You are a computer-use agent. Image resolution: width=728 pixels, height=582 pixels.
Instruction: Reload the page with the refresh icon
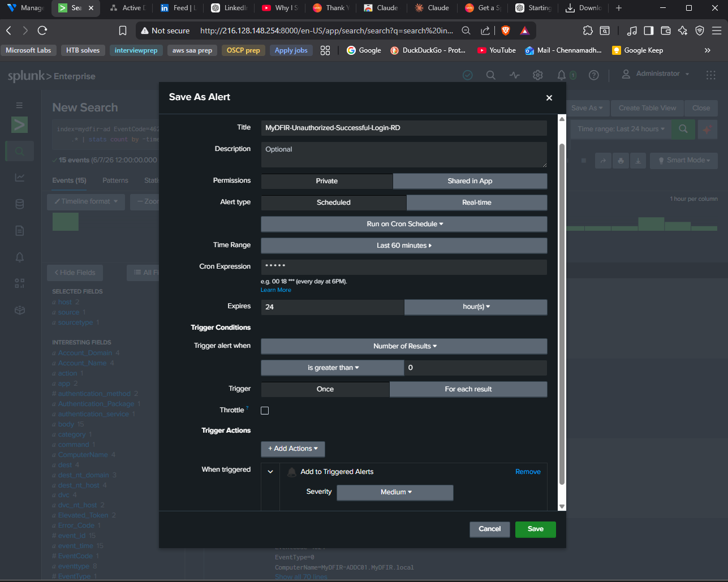[x=42, y=31]
